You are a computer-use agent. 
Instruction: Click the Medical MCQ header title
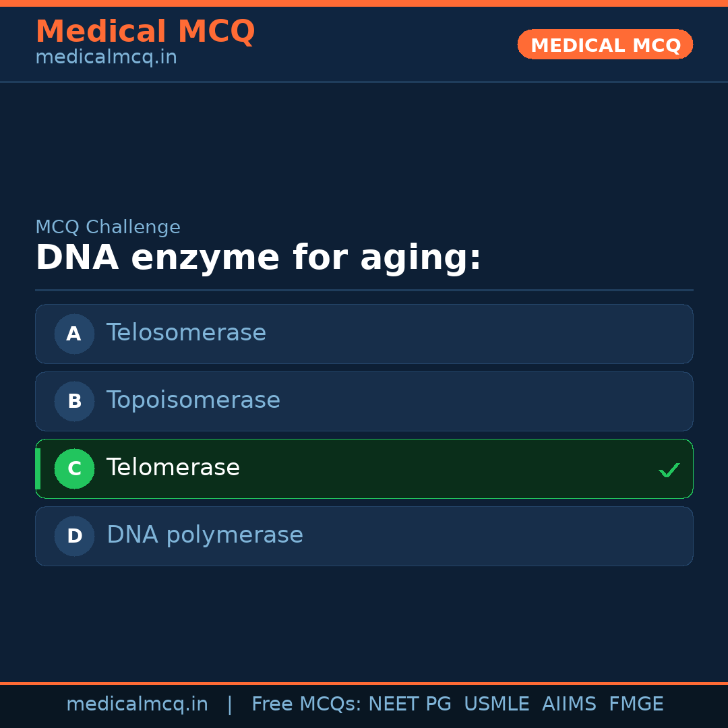pyautogui.click(x=145, y=32)
